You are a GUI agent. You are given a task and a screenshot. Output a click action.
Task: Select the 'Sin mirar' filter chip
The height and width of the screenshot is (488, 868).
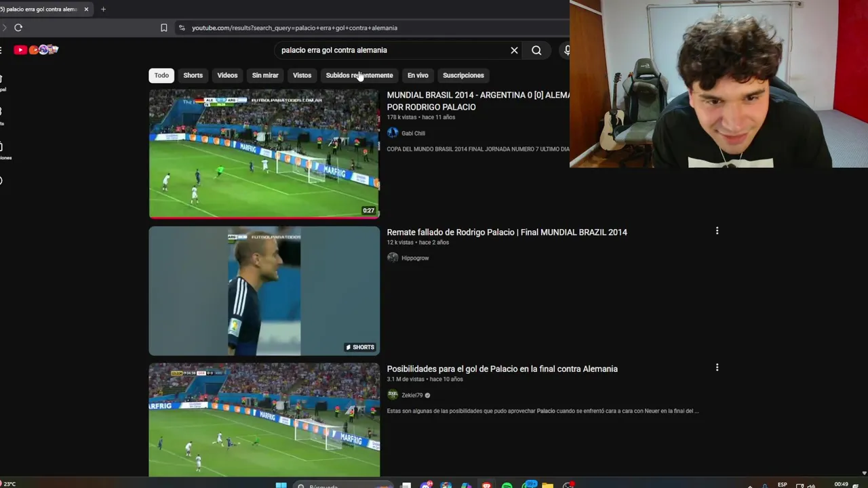[x=265, y=75]
